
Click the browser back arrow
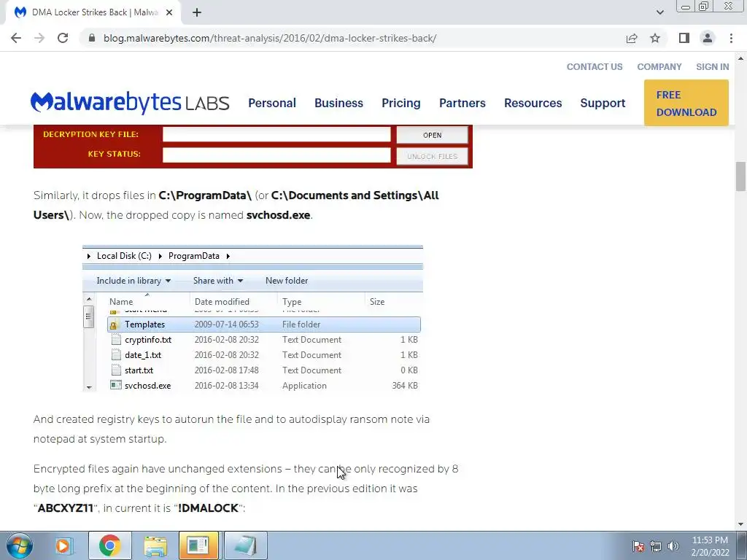click(16, 38)
